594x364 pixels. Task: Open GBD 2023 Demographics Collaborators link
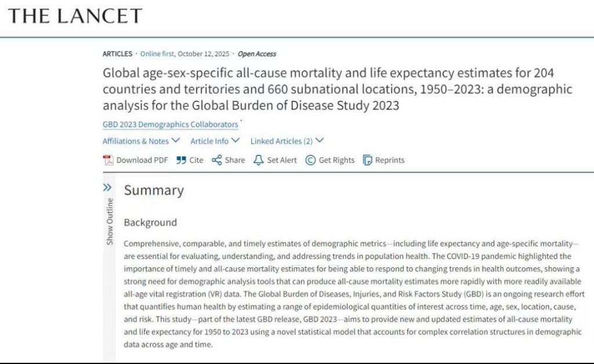pyautogui.click(x=171, y=125)
